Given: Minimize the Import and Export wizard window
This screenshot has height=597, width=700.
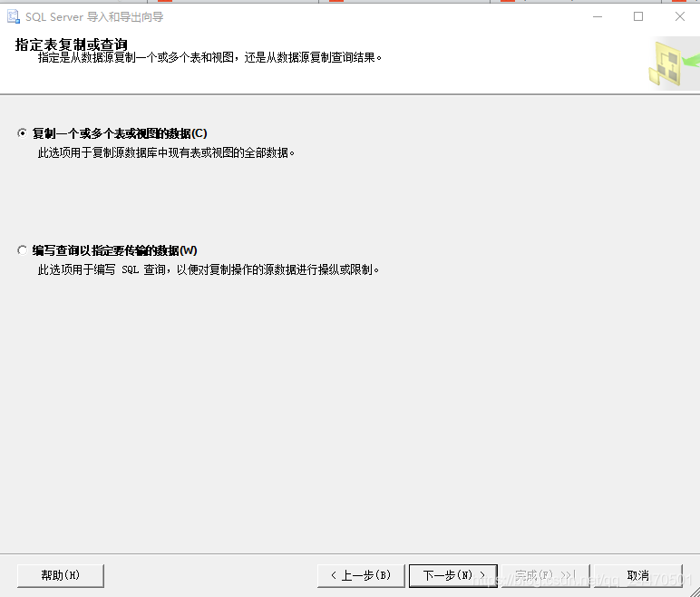Looking at the screenshot, I should 598,16.
